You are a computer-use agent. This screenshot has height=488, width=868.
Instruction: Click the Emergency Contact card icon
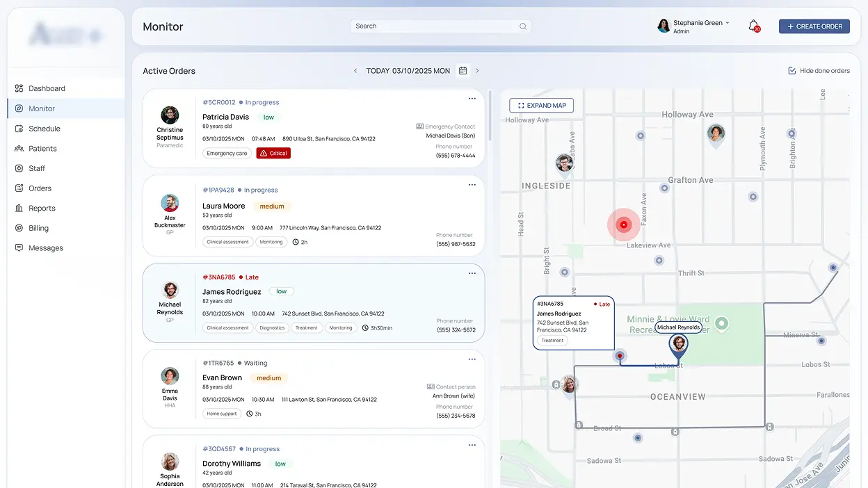pos(419,127)
